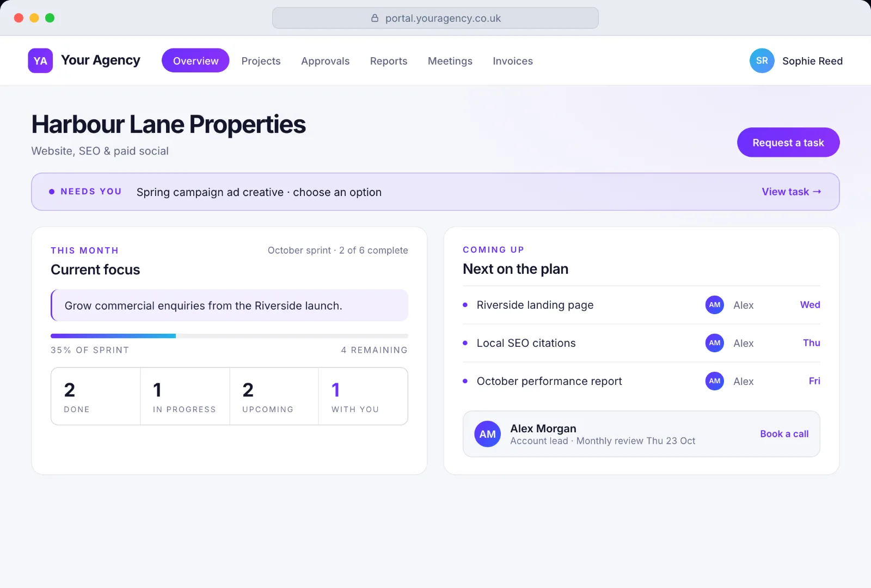Click the 35% OF SPRINT label
Screen dimensions: 871x588
pos(90,350)
